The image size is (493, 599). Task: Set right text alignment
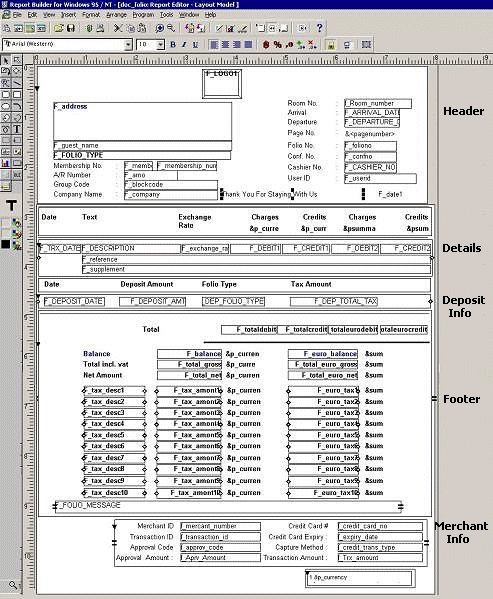[237, 45]
